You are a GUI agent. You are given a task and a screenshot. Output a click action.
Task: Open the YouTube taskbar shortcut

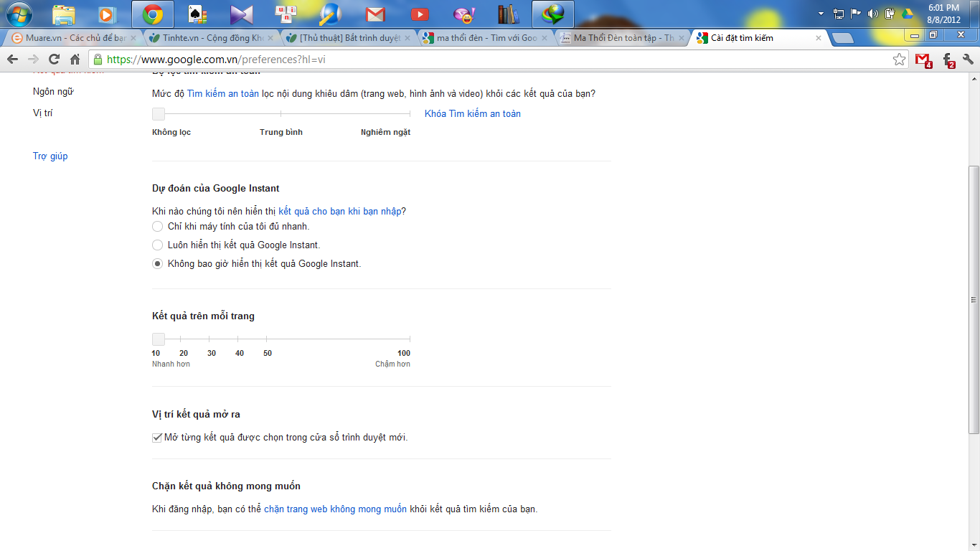pyautogui.click(x=420, y=14)
